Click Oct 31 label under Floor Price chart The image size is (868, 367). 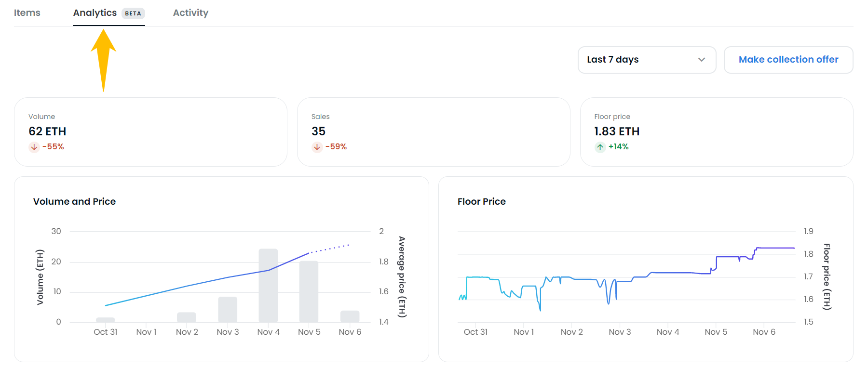(475, 332)
